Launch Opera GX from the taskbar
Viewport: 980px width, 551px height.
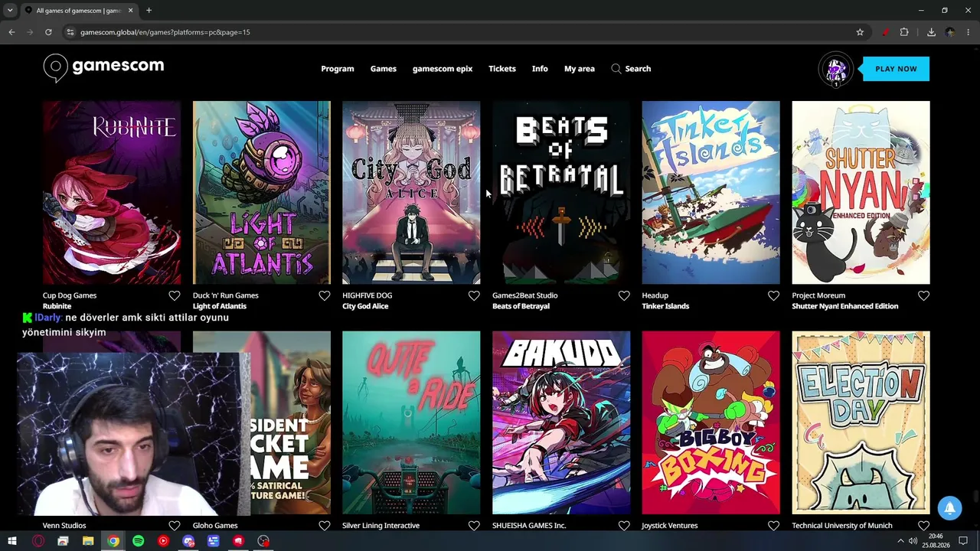pyautogui.click(x=38, y=541)
